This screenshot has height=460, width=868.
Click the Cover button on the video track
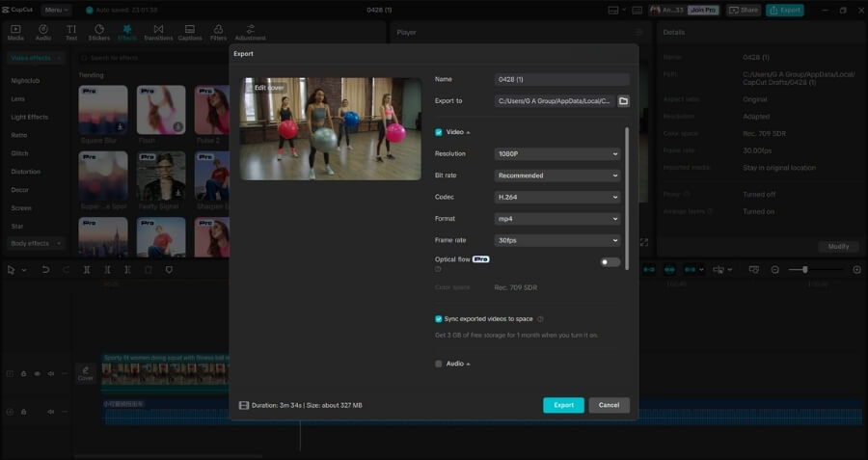pos(85,373)
